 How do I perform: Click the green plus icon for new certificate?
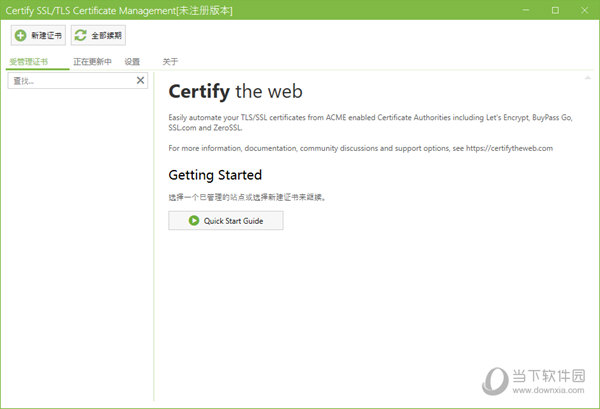click(x=20, y=35)
